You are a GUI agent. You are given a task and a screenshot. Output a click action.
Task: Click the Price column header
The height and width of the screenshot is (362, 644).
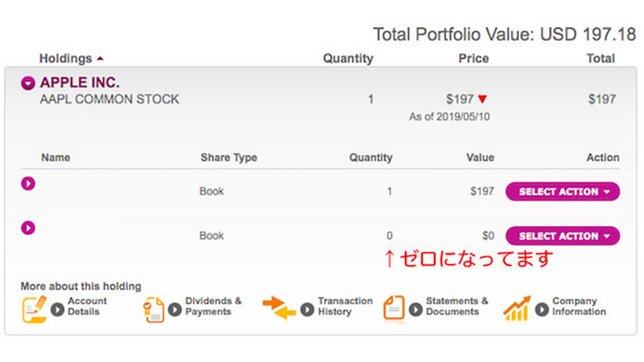(473, 58)
